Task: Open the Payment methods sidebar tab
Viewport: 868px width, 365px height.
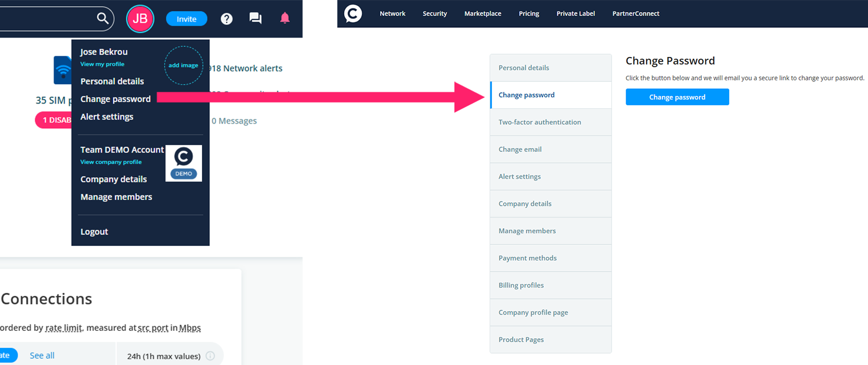Action: [x=527, y=258]
